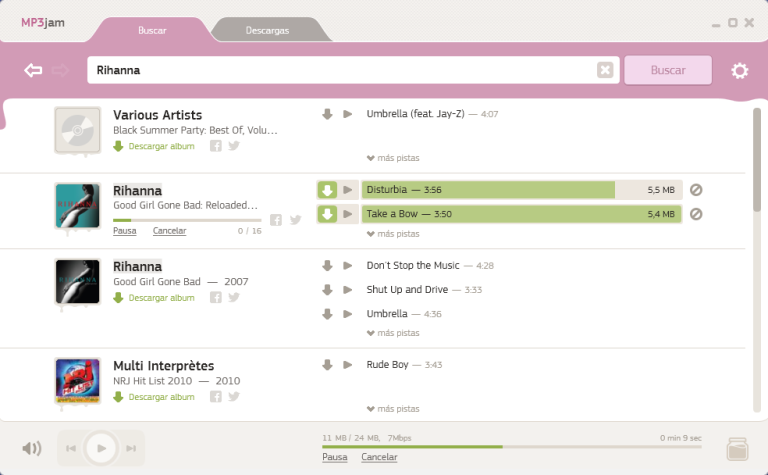Viewport: 768px width, 475px height.
Task: Share Good Girl Gone Bad 2007 on Facebook
Action: pos(216,297)
